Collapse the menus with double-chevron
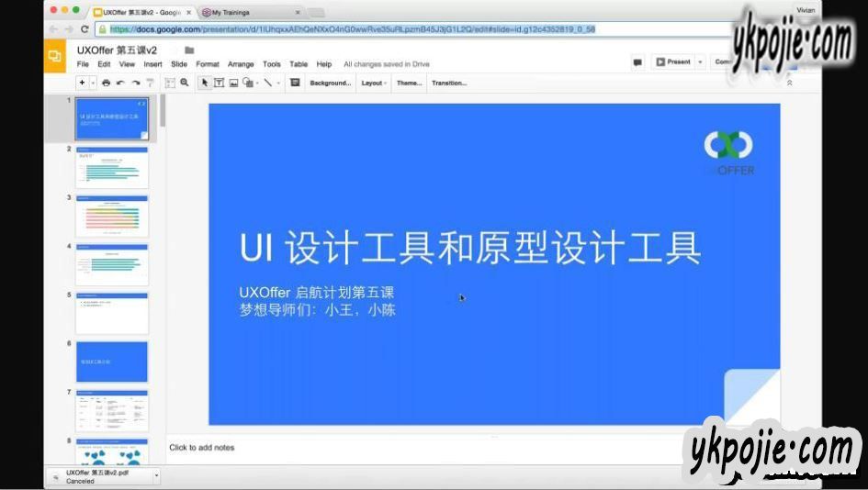This screenshot has height=490, width=868. tap(789, 83)
